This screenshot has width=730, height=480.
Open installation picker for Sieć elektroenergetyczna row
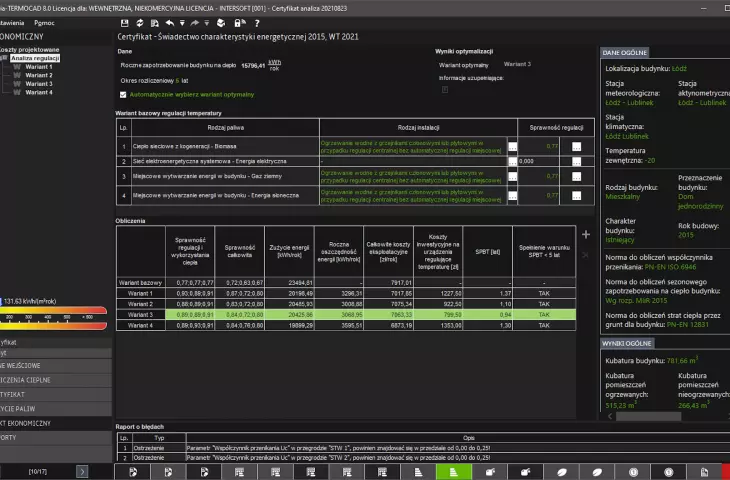coord(512,161)
